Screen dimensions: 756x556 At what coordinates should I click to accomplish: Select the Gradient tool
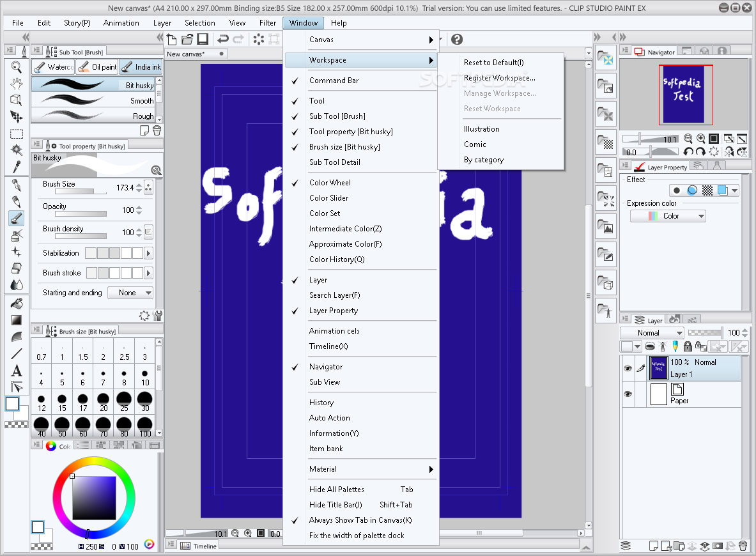(x=17, y=320)
